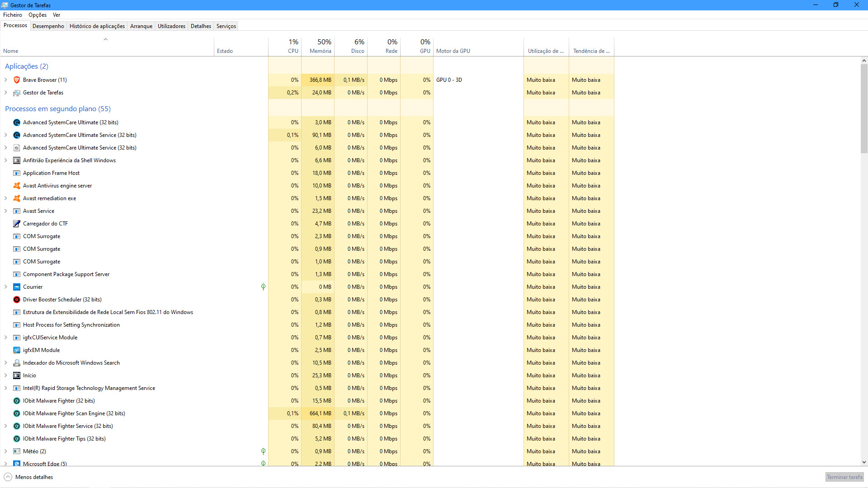Click the 664,1 MB memory cell
This screenshot has height=488, width=868.
[x=318, y=413]
